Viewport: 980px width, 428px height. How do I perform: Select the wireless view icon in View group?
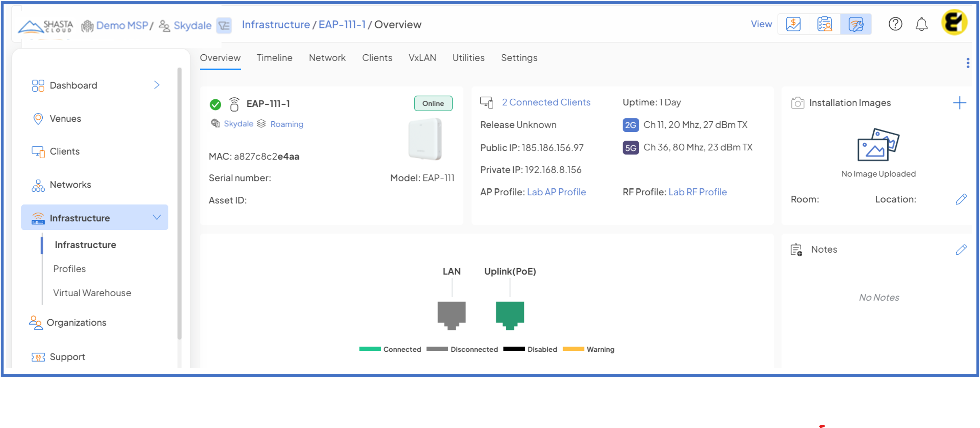(855, 24)
